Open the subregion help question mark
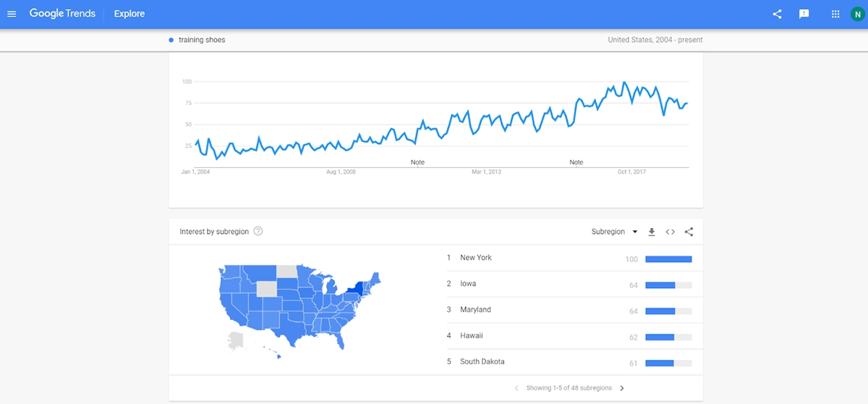 258,232
